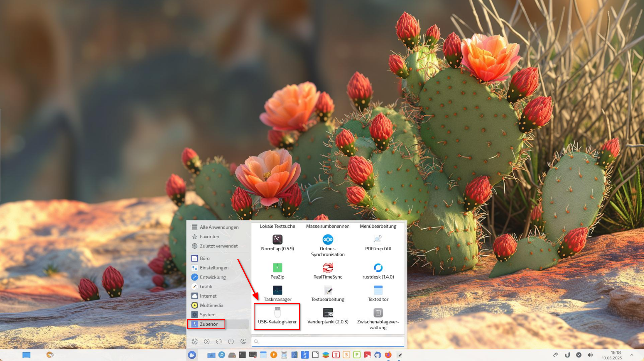Click the arrow-in-circle logout button in the menu
Screen dimensions: 644x361
207,342
